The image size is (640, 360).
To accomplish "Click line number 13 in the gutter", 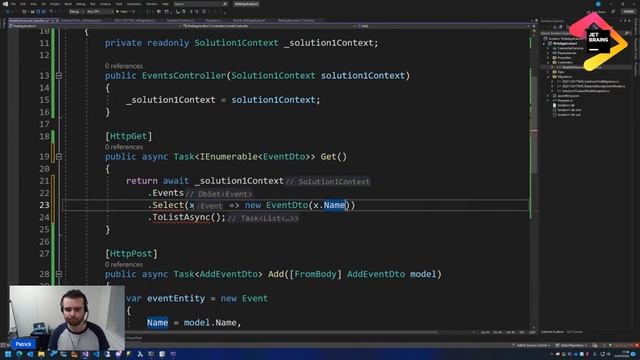I will click(44, 76).
